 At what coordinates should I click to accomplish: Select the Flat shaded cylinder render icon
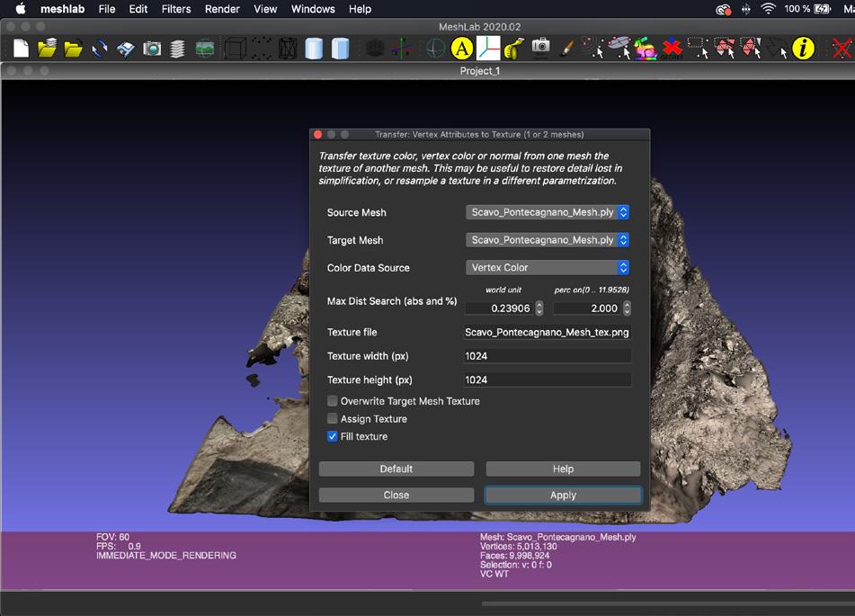tap(340, 49)
